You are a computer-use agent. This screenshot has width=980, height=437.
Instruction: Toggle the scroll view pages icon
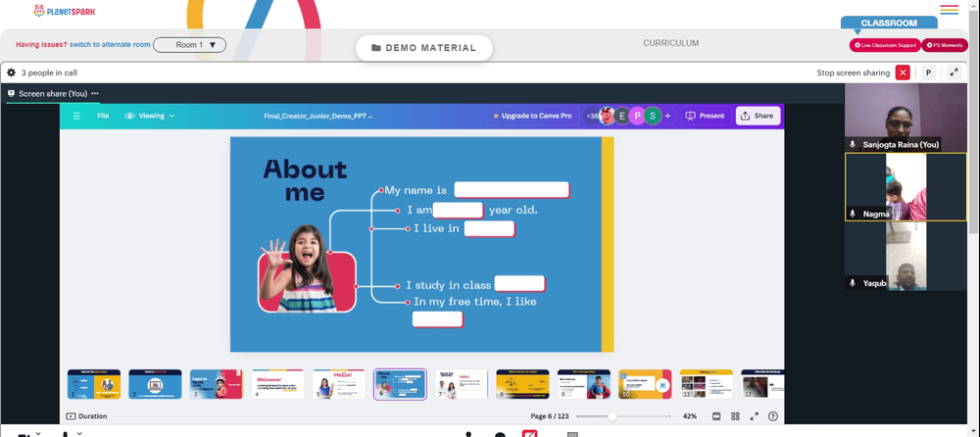pos(717,416)
